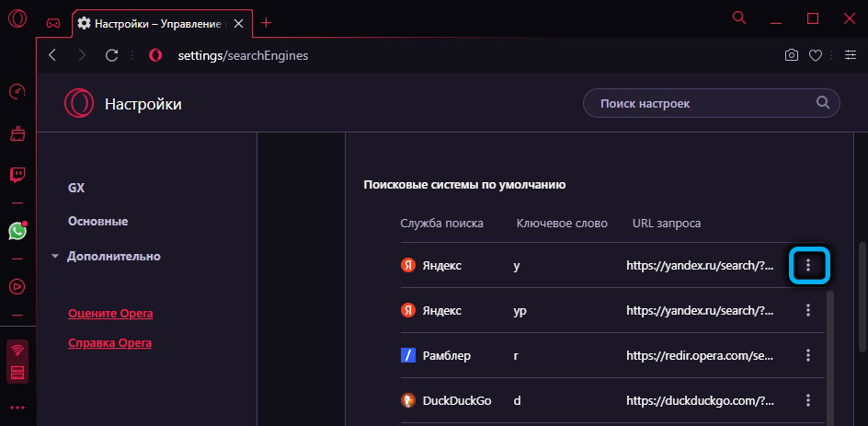Open Twitch panel in sidebar
Screen dimensions: 868x426
[17, 175]
